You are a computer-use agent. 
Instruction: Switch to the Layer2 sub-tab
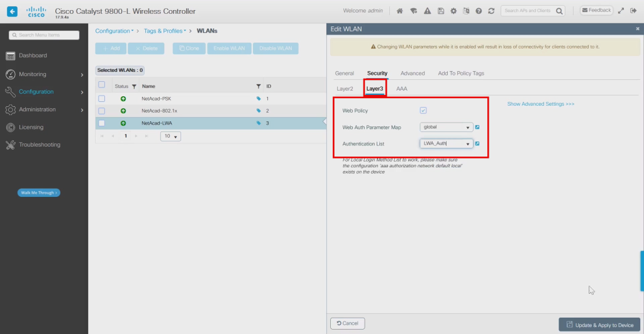[x=345, y=89]
